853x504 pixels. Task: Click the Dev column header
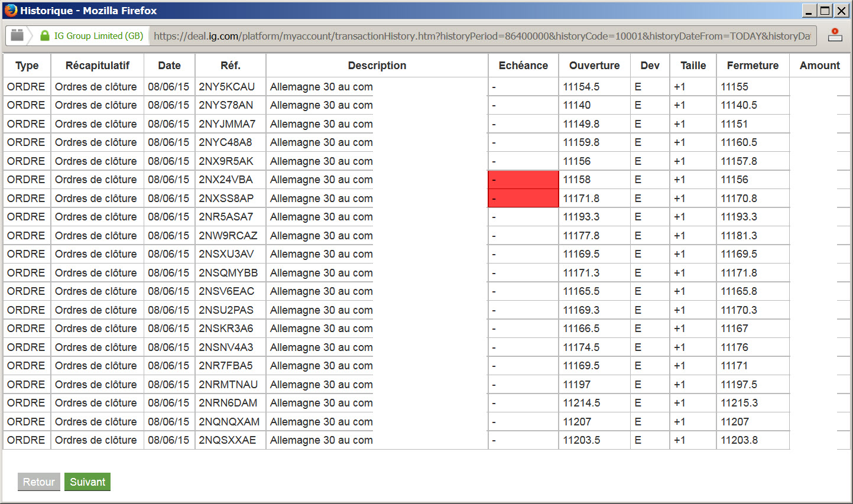click(650, 66)
